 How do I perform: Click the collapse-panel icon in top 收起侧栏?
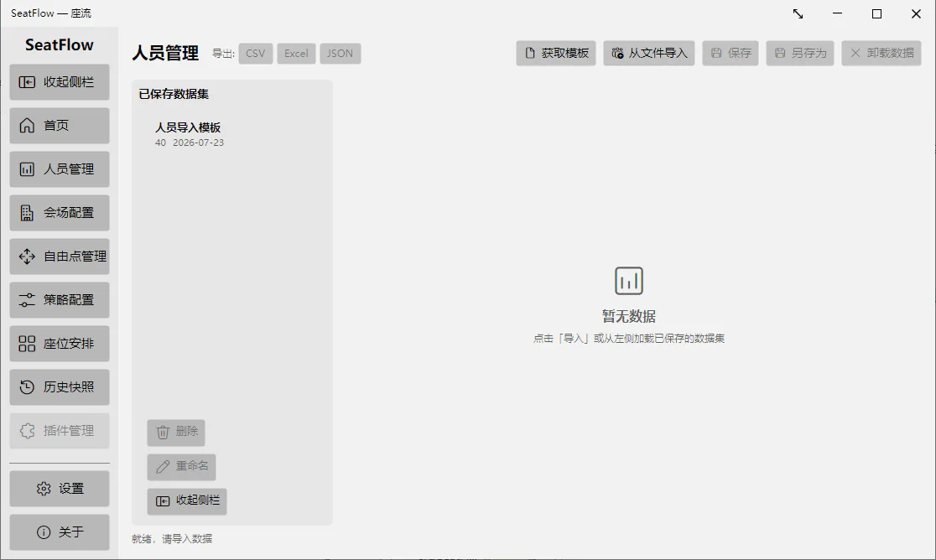(x=27, y=82)
